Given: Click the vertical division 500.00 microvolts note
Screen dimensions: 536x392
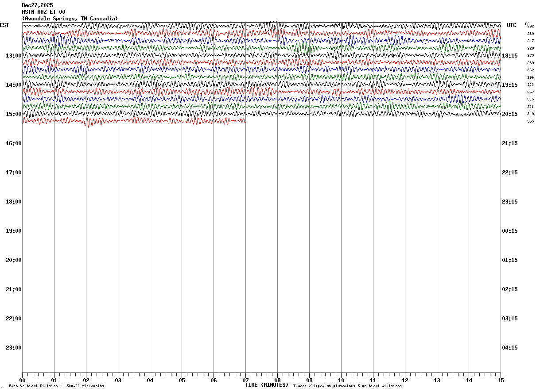Looking at the screenshot, I should [56, 386].
